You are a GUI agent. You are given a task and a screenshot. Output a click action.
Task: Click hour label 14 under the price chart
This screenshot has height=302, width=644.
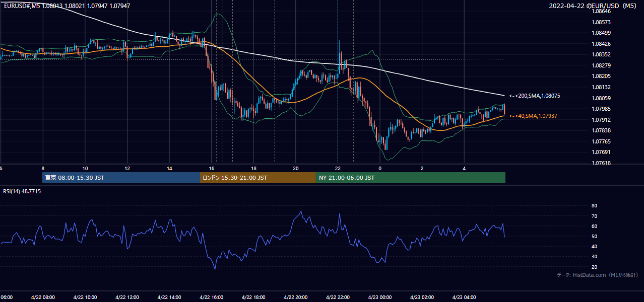pos(169,169)
